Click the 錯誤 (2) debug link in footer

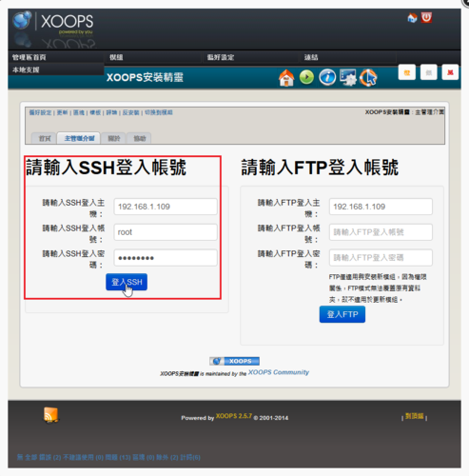point(49,457)
